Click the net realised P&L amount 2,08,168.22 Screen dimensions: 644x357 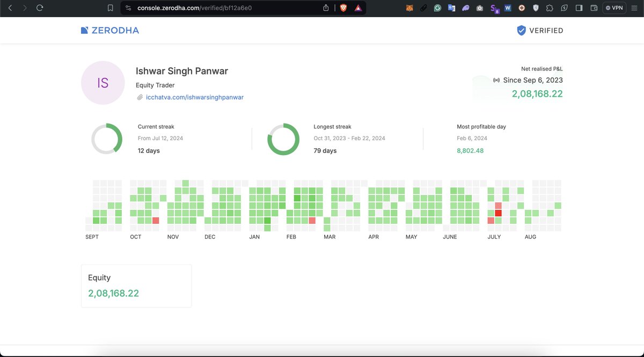pyautogui.click(x=537, y=94)
